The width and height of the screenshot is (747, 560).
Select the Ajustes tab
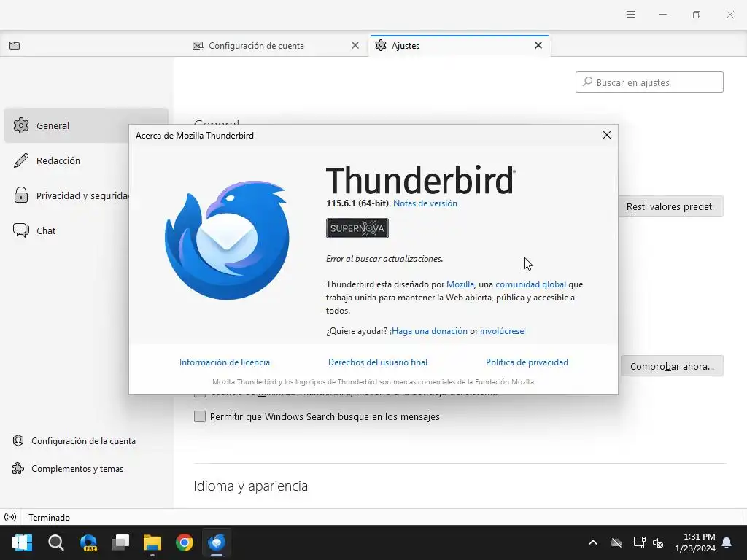pyautogui.click(x=460, y=46)
